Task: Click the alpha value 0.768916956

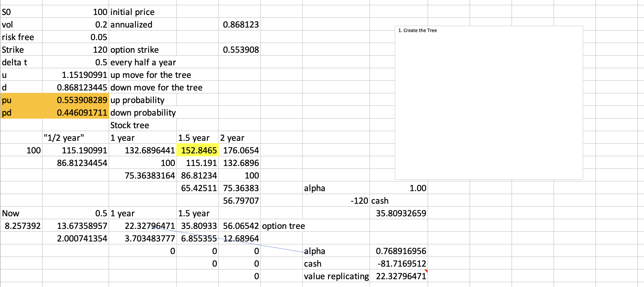Action: (401, 251)
